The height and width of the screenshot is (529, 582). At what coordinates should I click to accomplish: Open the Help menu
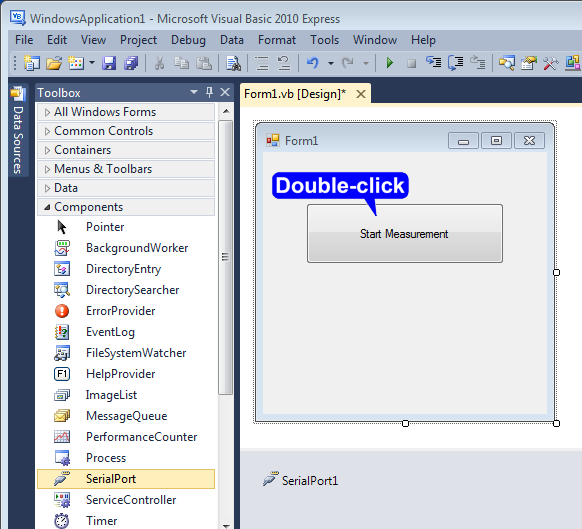click(423, 40)
